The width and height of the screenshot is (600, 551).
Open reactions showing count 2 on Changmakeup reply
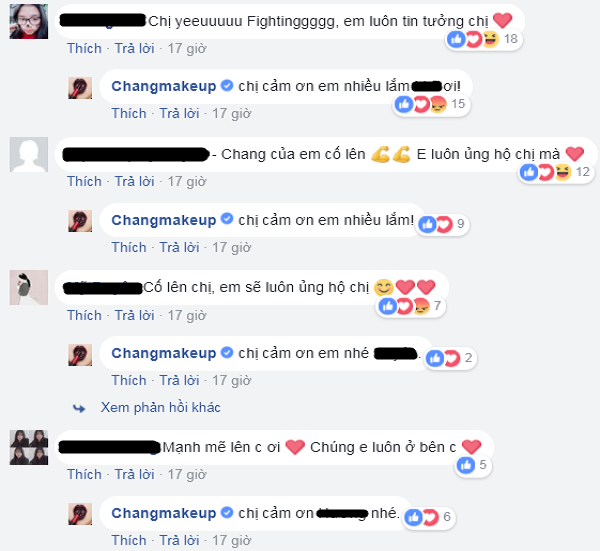click(450, 359)
